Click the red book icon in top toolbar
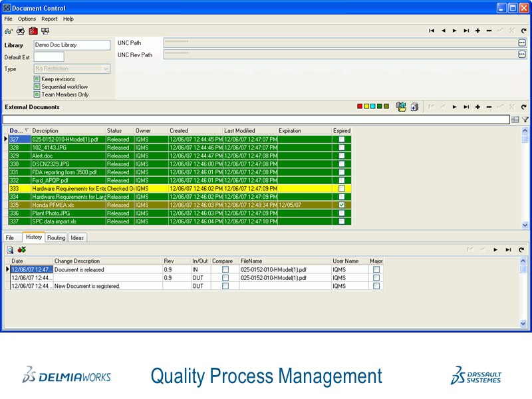This screenshot has width=532, height=399. [x=33, y=31]
